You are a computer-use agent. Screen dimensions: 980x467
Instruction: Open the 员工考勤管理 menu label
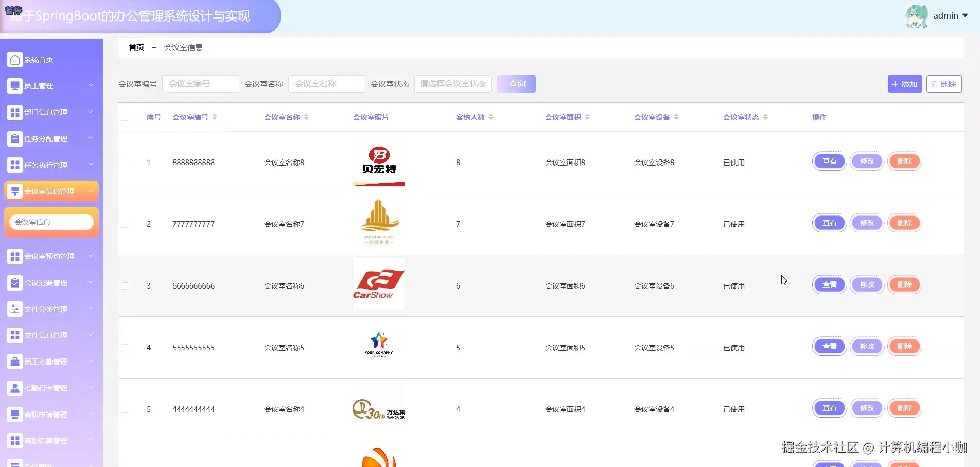click(x=46, y=362)
